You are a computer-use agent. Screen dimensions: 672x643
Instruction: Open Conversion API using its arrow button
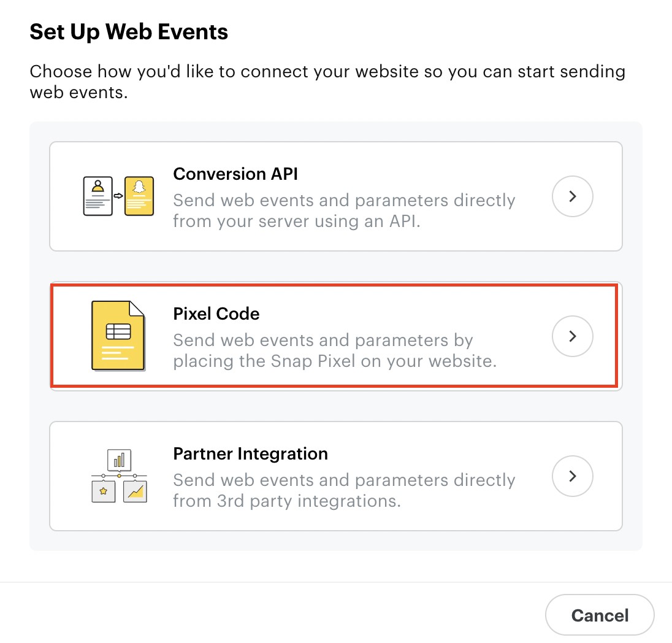(x=572, y=196)
